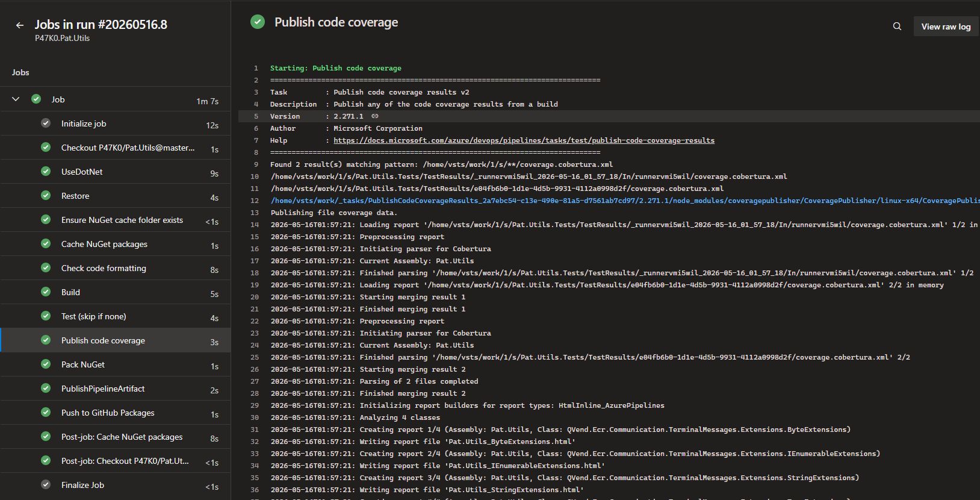Select the Build step
This screenshot has height=500, width=980.
coord(116,292)
